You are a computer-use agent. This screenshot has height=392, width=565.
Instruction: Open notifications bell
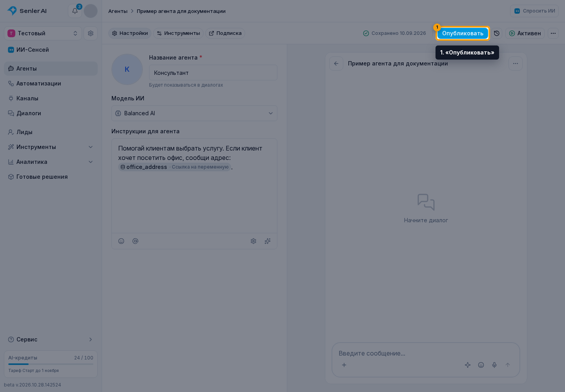[x=75, y=11]
